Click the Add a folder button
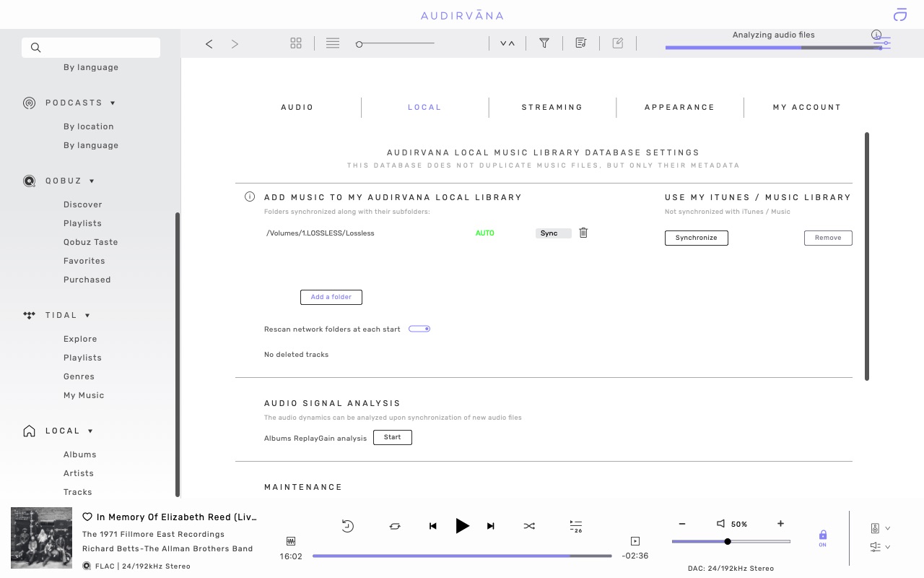924x578 pixels. tap(331, 297)
